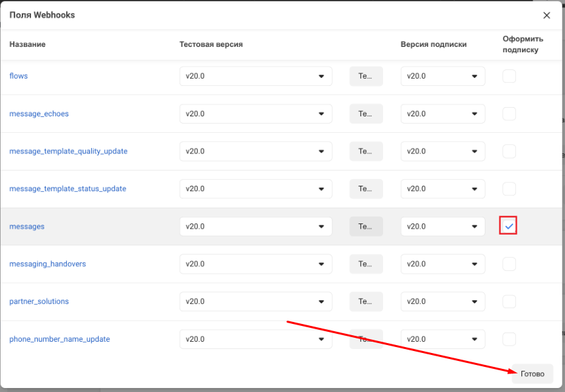Image resolution: width=565 pixels, height=392 pixels.
Task: Check the messaging_handovers subscribe box
Action: click(x=509, y=264)
